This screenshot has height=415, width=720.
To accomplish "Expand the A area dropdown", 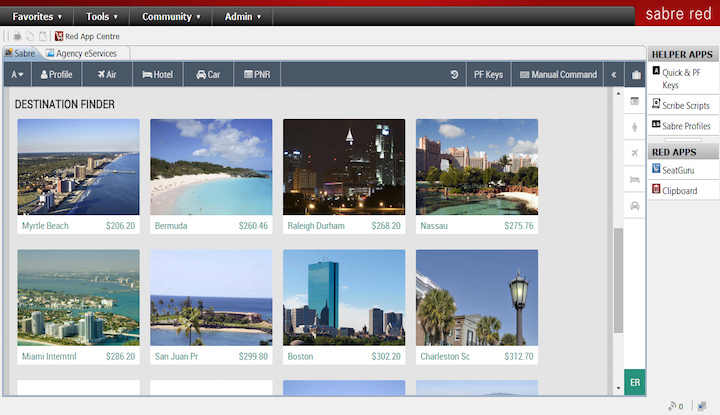I will click(x=17, y=74).
